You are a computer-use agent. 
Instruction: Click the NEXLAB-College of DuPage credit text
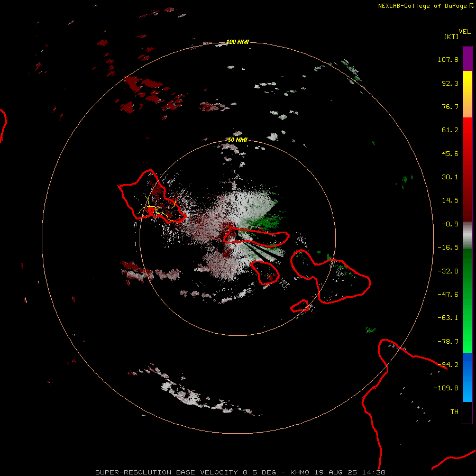(x=425, y=6)
